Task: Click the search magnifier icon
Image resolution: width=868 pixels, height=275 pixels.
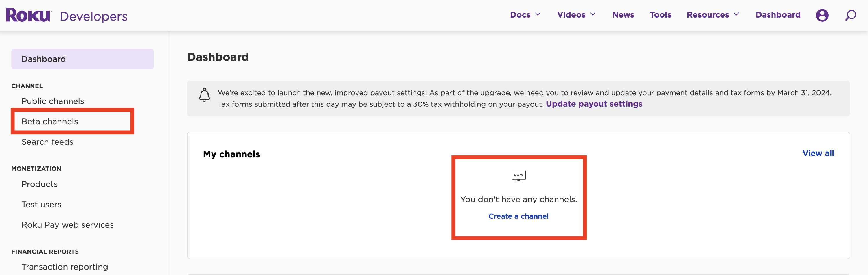Action: tap(850, 15)
